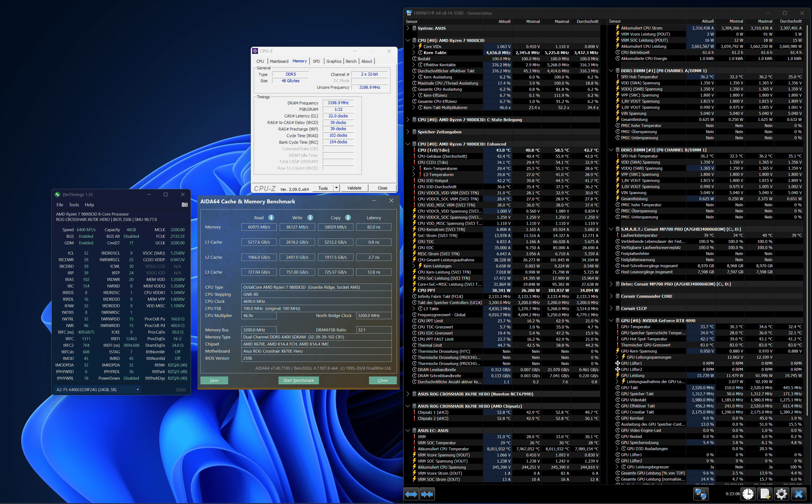Collapse the GPU RTX 4090 sensor group

(611, 321)
